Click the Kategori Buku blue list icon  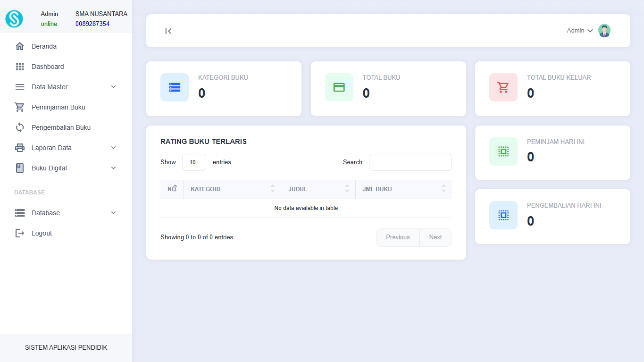click(x=175, y=87)
